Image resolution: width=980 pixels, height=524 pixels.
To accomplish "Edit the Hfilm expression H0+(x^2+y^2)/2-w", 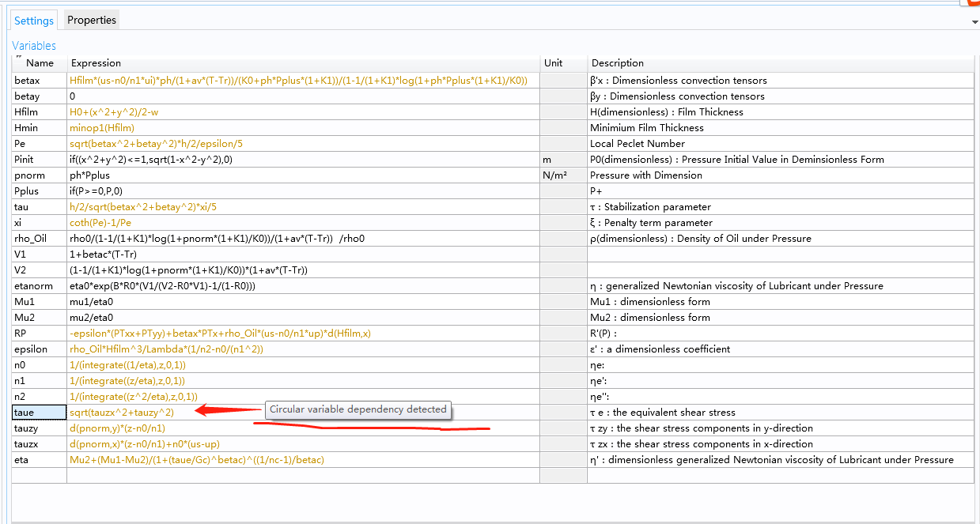I will [114, 112].
